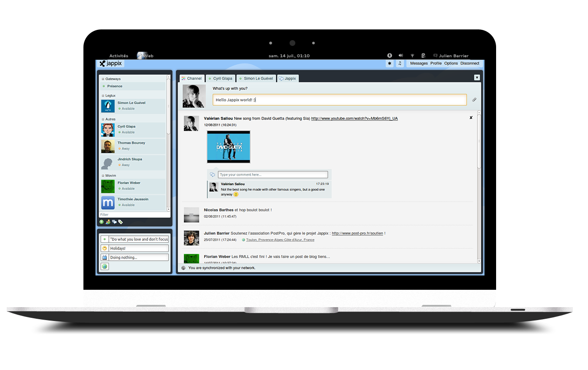Click the tag icon below the contact list
This screenshot has width=588, height=370.
(120, 222)
